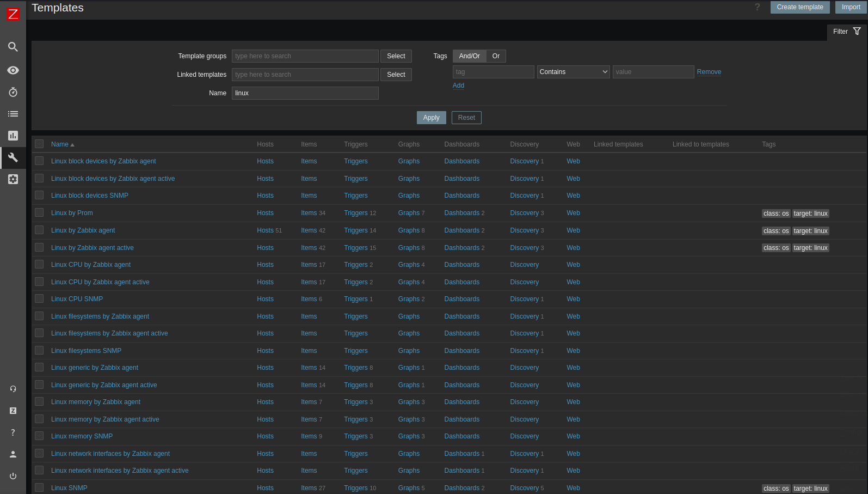The image size is (868, 494).
Task: Open the search magnifier in sidebar
Action: click(x=13, y=47)
